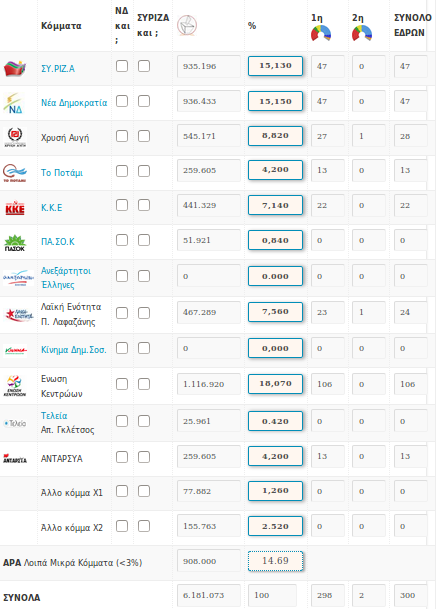Open the Ανεξάρτητοι Έλληνες link
This screenshot has height=609, width=440.
point(66,278)
